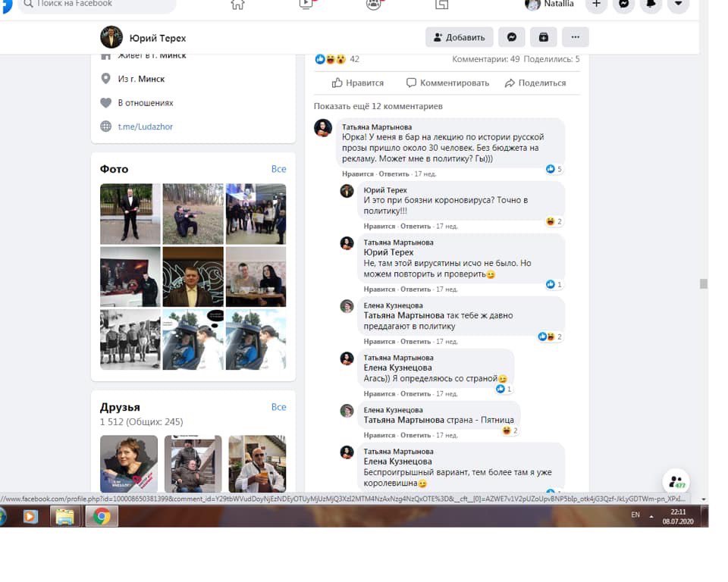Click the Все link in Друзья section
This screenshot has width=728, height=582.
tap(278, 407)
